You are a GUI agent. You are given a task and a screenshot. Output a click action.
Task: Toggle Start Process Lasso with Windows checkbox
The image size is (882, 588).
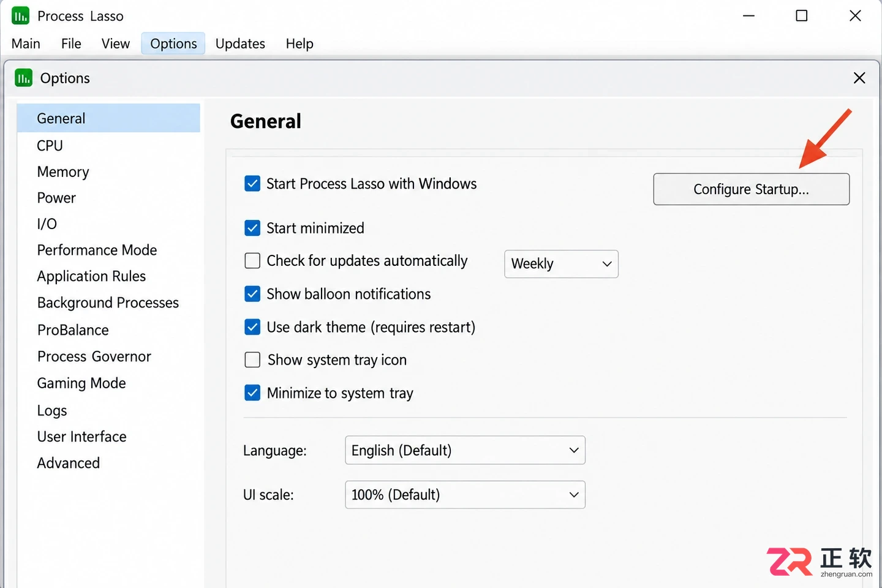click(252, 184)
